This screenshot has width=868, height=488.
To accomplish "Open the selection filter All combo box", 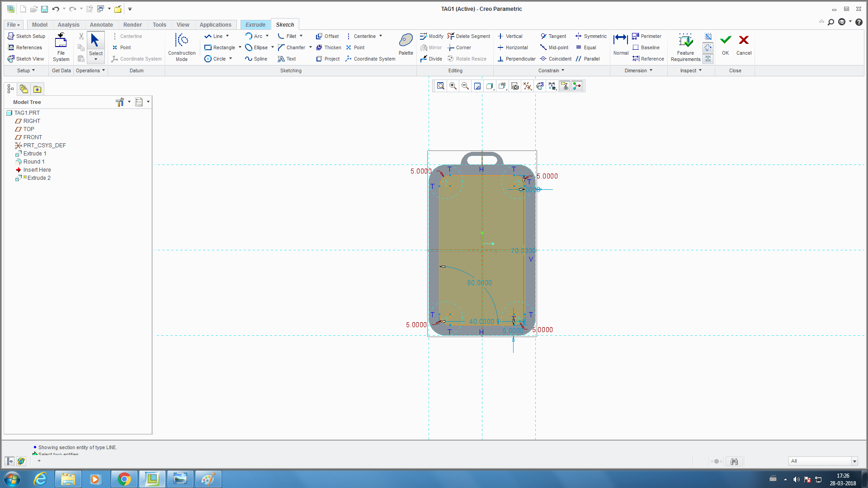I will pyautogui.click(x=823, y=461).
